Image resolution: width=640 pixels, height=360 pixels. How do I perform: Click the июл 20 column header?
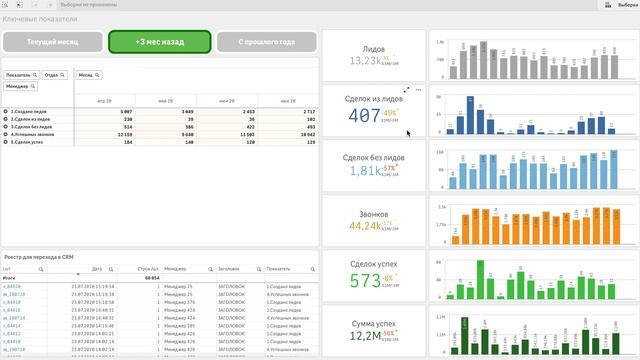[288, 101]
